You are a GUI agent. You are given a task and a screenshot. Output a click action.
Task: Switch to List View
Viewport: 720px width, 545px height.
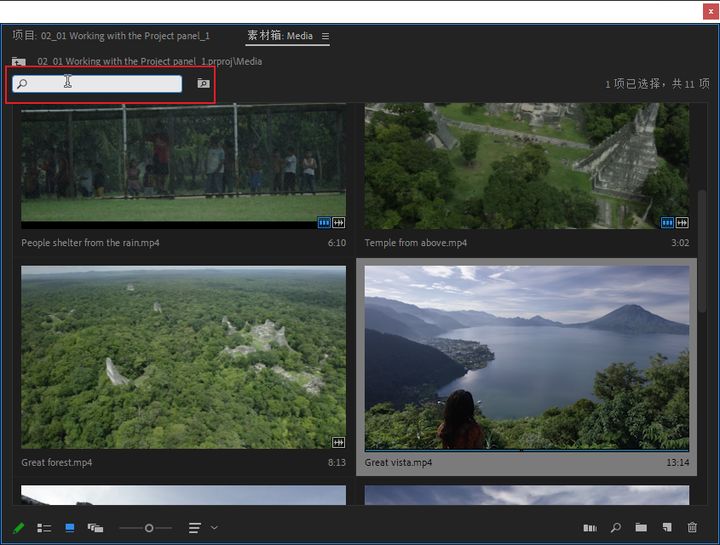click(x=44, y=528)
